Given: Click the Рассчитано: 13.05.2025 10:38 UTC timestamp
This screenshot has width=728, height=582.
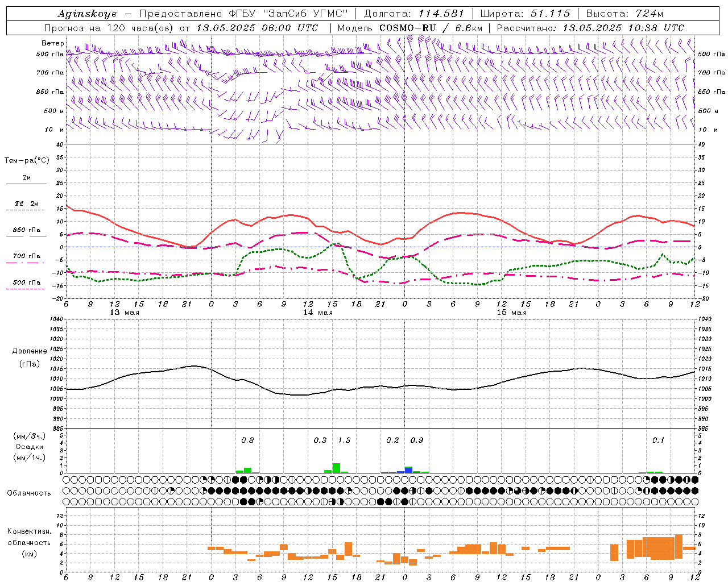Looking at the screenshot, I should point(590,28).
